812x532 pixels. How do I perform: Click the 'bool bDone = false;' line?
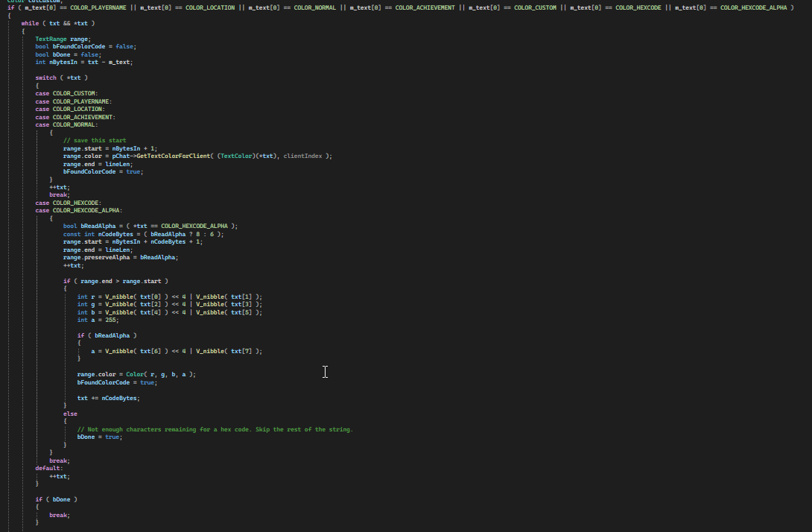tap(69, 54)
